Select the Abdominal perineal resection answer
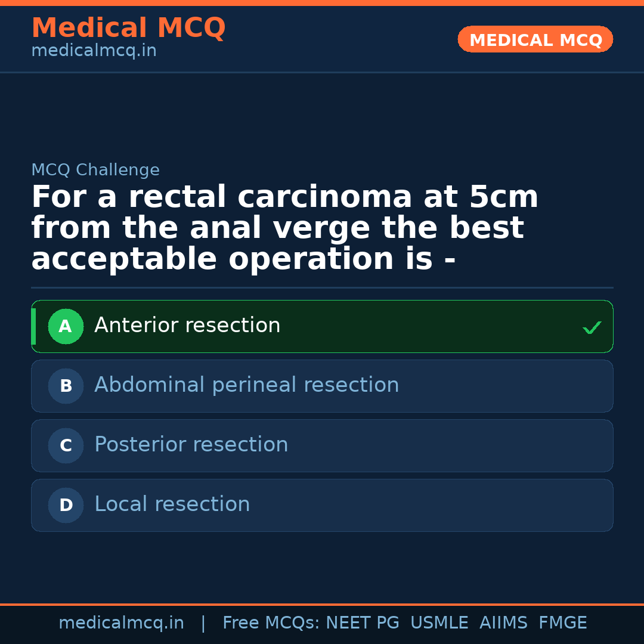644x644 pixels. [322, 386]
